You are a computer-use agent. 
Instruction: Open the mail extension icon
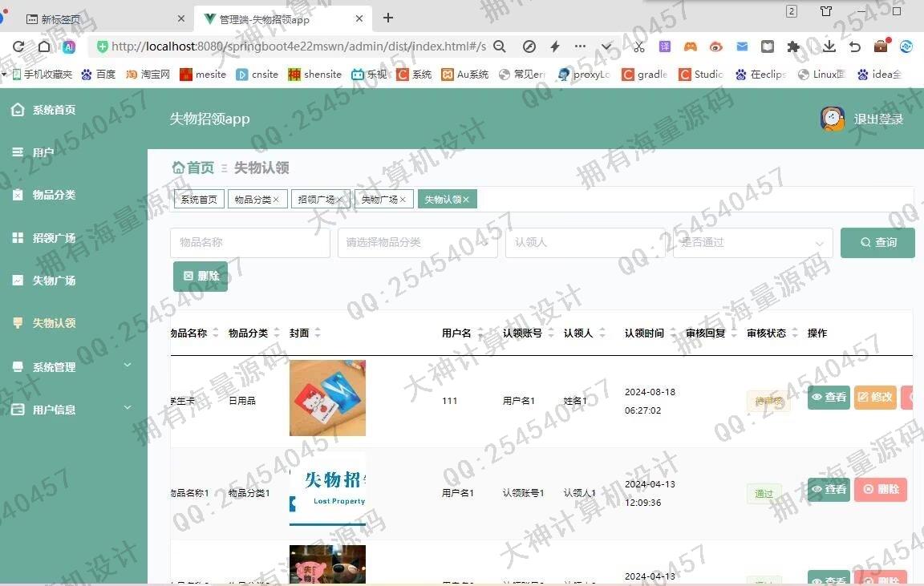click(x=742, y=46)
